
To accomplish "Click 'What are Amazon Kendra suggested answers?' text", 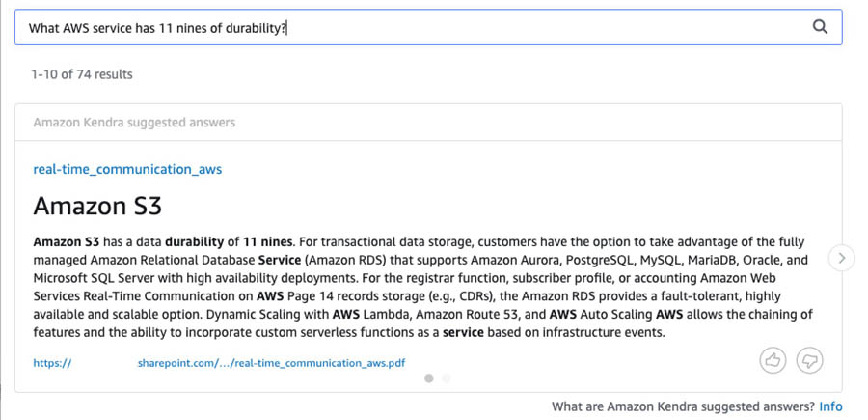I will (x=683, y=406).
